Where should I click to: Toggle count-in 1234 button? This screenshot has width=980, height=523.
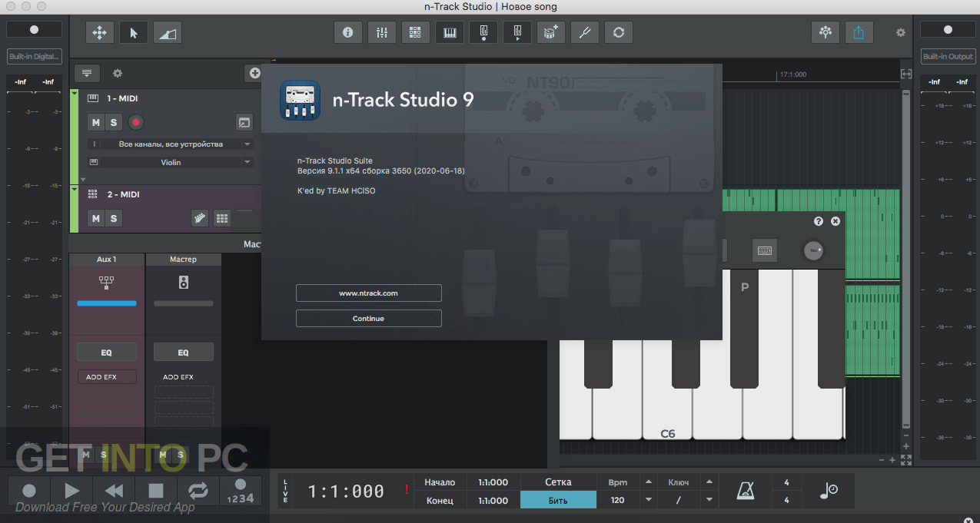pyautogui.click(x=241, y=490)
